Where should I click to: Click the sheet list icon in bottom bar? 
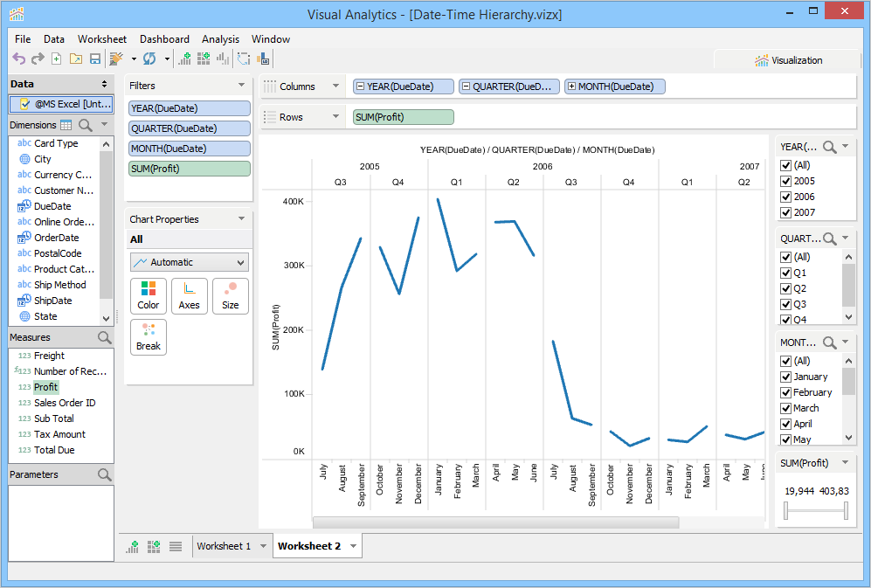(176, 546)
